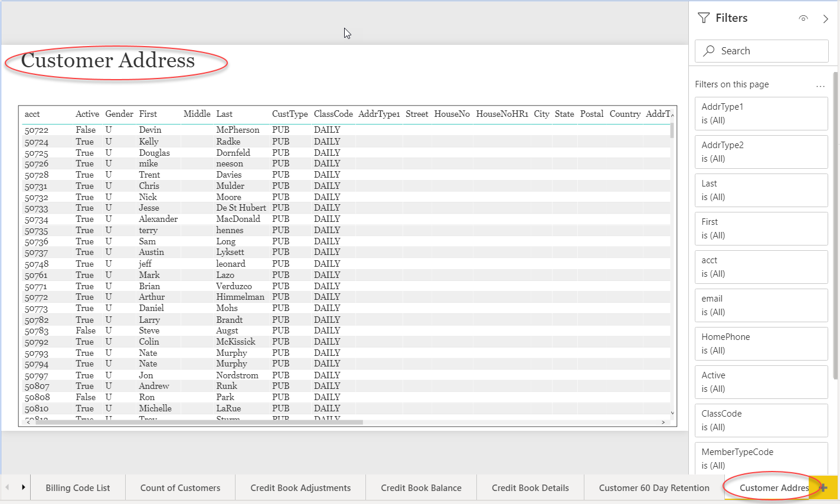Click the Postal column header
Screen dimensions: 840x504
click(592, 114)
